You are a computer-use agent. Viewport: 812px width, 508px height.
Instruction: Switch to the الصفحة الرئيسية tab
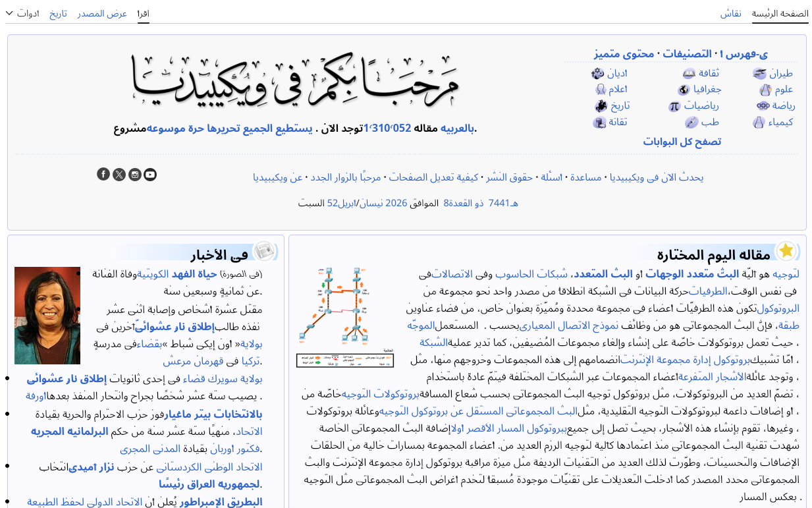[x=780, y=13]
